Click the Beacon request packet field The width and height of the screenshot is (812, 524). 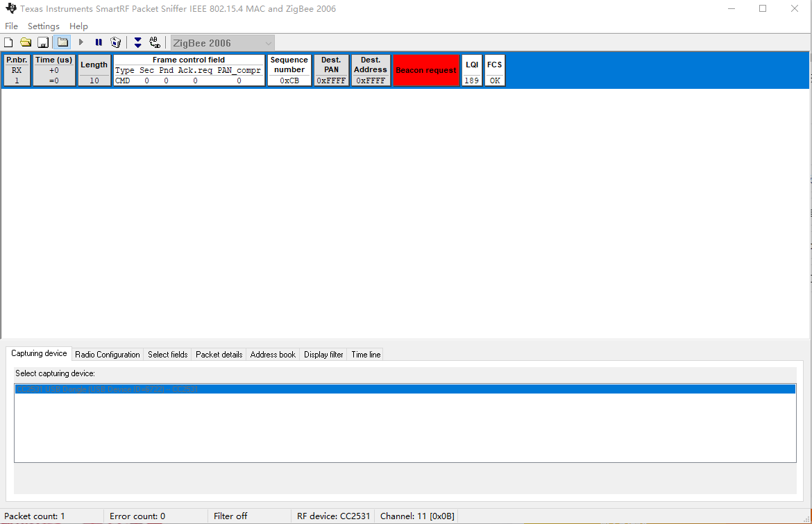pos(425,70)
